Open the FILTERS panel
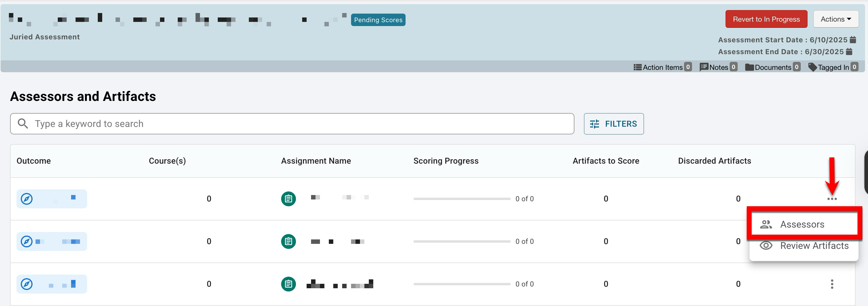 pyautogui.click(x=613, y=124)
